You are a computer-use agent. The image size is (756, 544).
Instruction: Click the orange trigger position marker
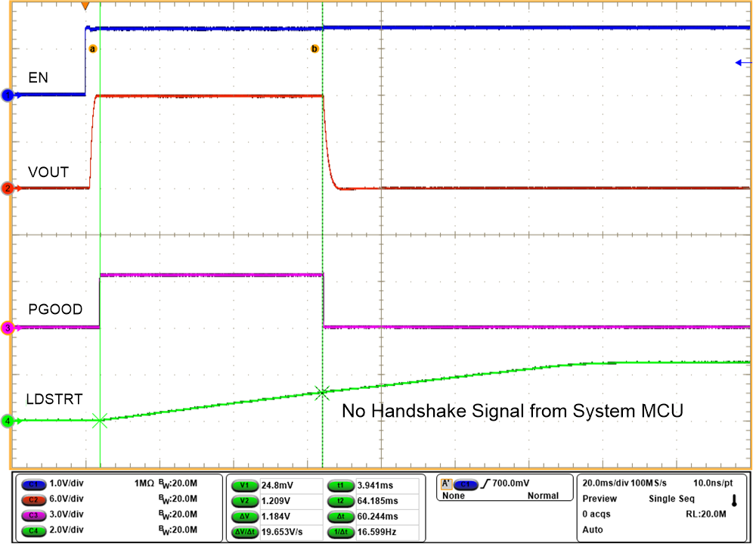click(x=85, y=6)
